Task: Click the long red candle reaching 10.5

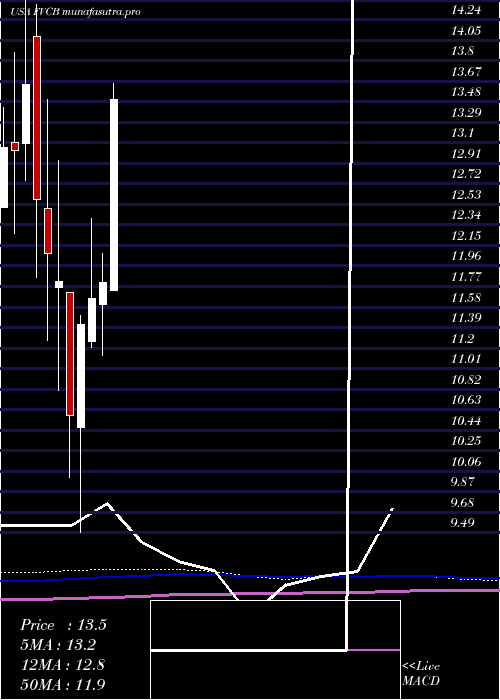Action: 70,354
